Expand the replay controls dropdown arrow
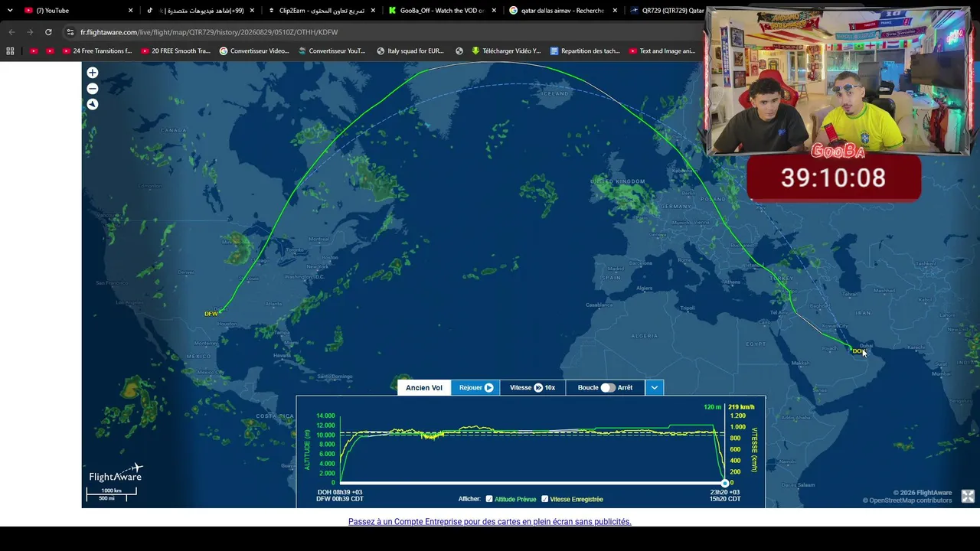This screenshot has height=551, width=980. [x=655, y=388]
